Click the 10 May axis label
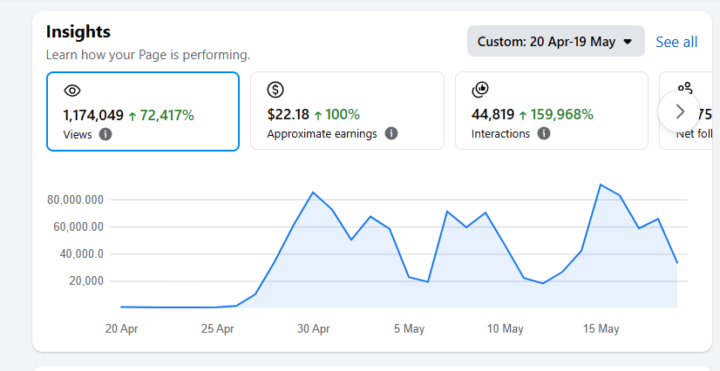 click(x=505, y=329)
